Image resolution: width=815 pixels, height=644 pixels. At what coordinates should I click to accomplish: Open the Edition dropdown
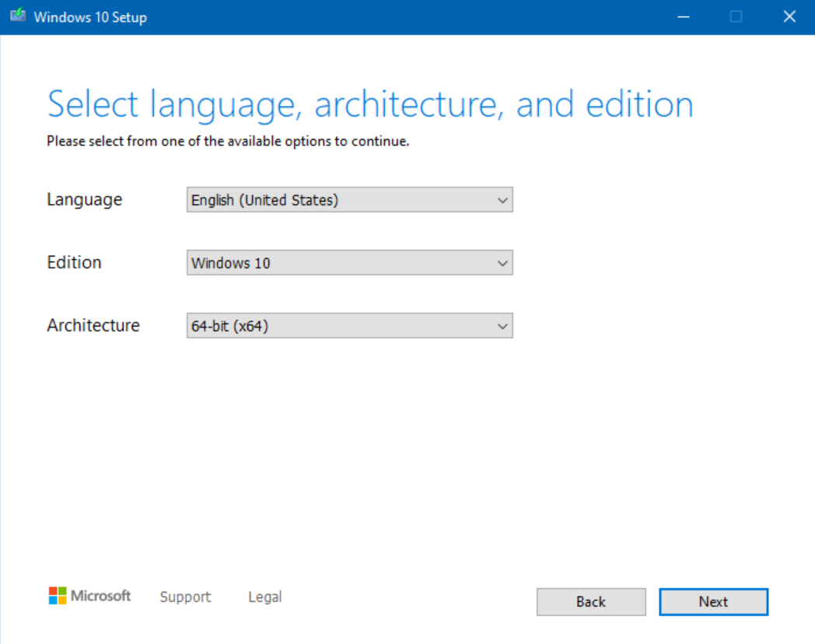coord(349,263)
